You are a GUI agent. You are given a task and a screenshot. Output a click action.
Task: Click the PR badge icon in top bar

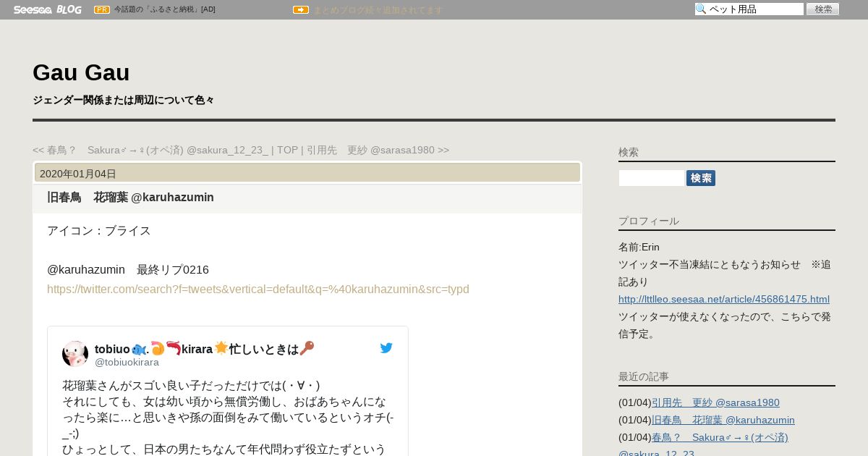click(102, 9)
